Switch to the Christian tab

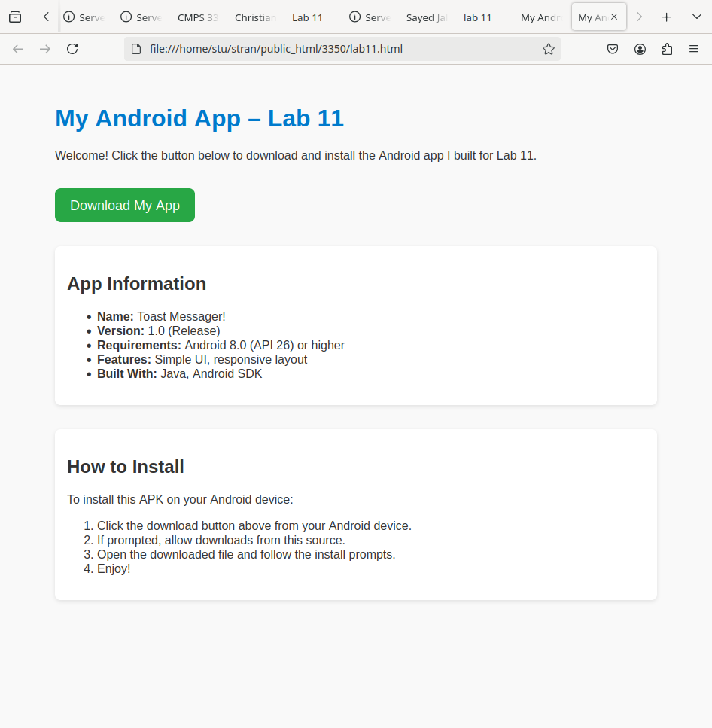click(255, 17)
